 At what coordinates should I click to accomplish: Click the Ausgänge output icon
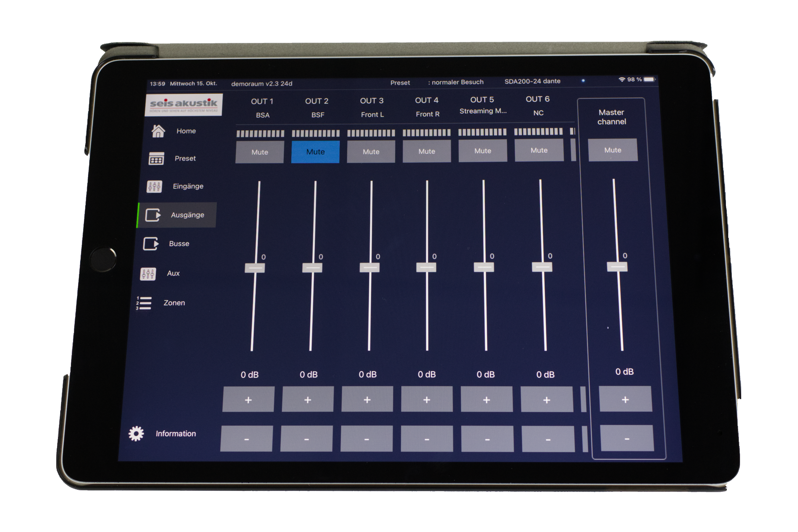point(152,215)
